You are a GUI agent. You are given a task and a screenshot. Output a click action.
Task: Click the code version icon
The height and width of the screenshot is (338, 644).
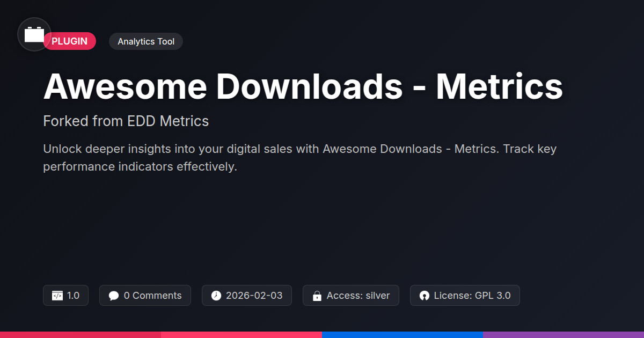click(x=57, y=296)
